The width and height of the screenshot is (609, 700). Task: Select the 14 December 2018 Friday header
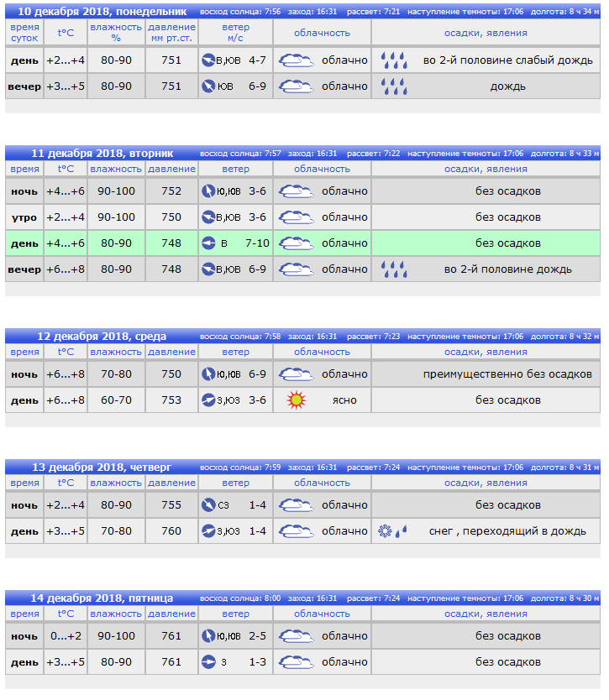102,598
